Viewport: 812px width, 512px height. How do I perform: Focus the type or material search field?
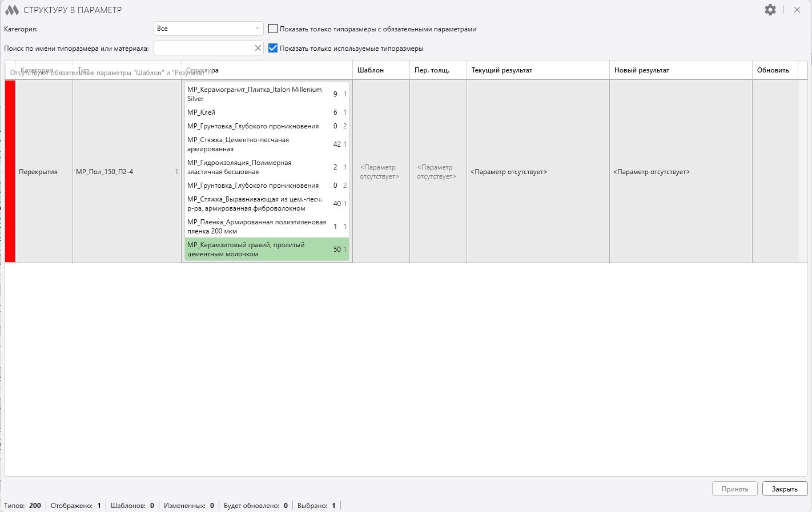click(x=203, y=49)
